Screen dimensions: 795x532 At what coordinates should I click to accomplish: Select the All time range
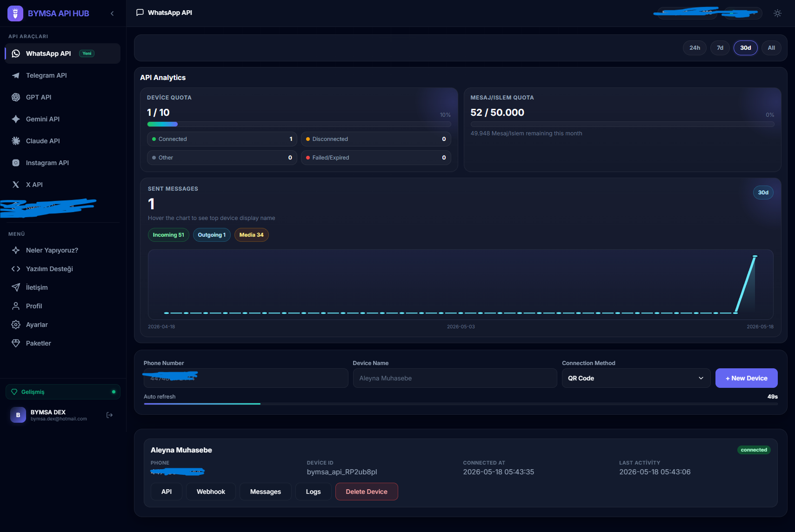pyautogui.click(x=771, y=48)
